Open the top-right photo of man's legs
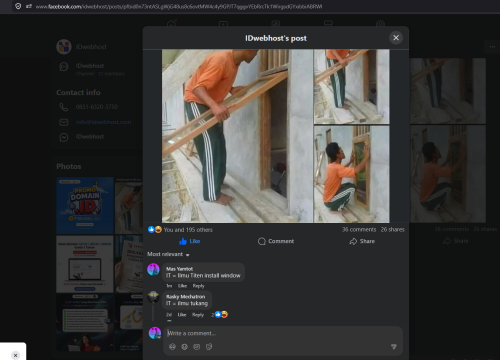Viewport: 500px width, 360px height. tap(352, 87)
